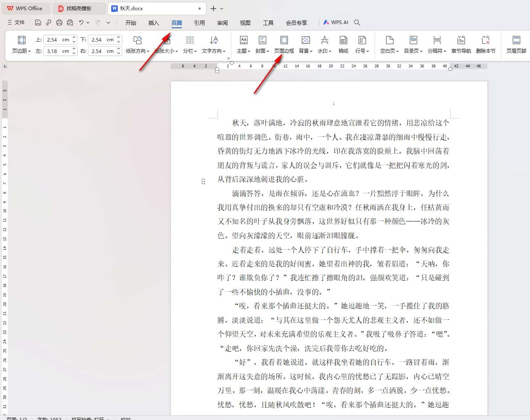Open the page setup dialog launcher

tap(228, 58)
